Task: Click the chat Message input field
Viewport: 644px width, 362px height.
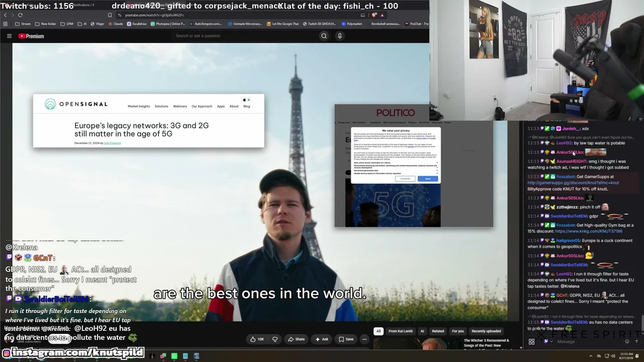Action: [586, 342]
